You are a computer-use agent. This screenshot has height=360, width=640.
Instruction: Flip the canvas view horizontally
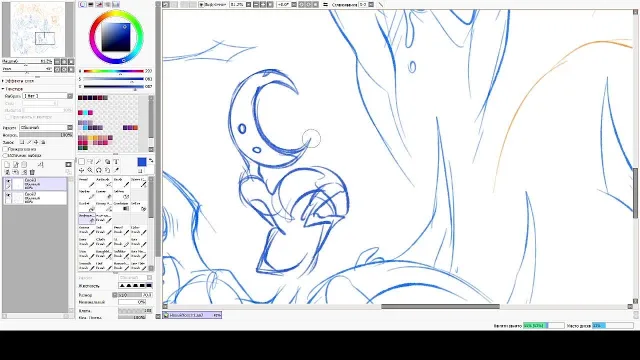(325, 4)
